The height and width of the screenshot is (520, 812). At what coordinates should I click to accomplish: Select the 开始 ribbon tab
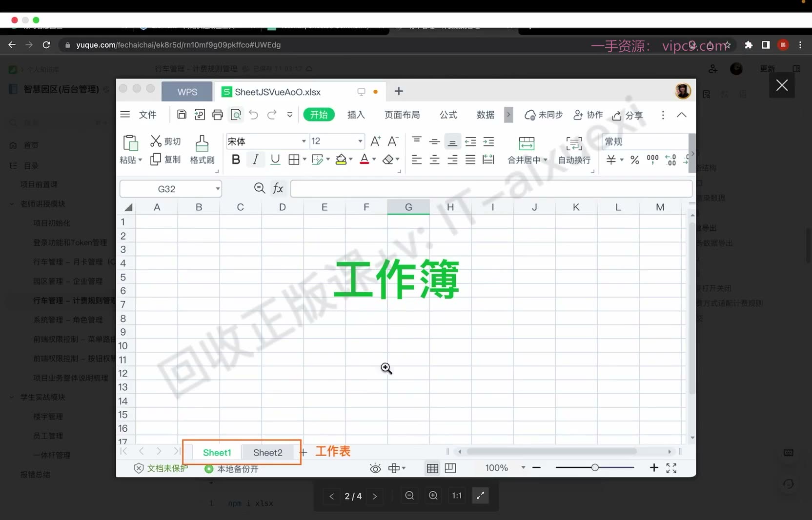tap(319, 115)
